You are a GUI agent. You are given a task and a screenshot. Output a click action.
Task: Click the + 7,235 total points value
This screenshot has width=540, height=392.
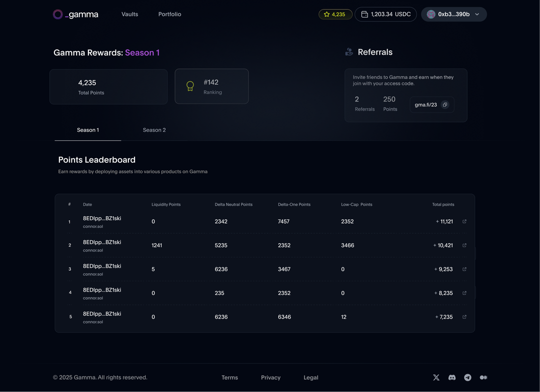click(x=444, y=317)
